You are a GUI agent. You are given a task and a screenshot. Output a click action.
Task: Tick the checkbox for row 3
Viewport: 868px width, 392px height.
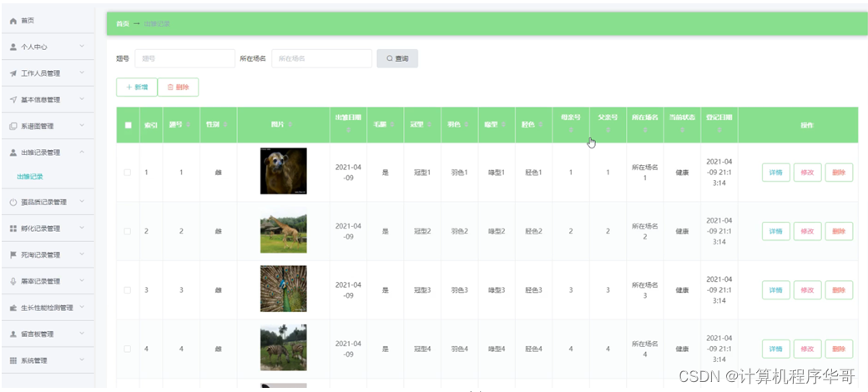pyautogui.click(x=128, y=290)
